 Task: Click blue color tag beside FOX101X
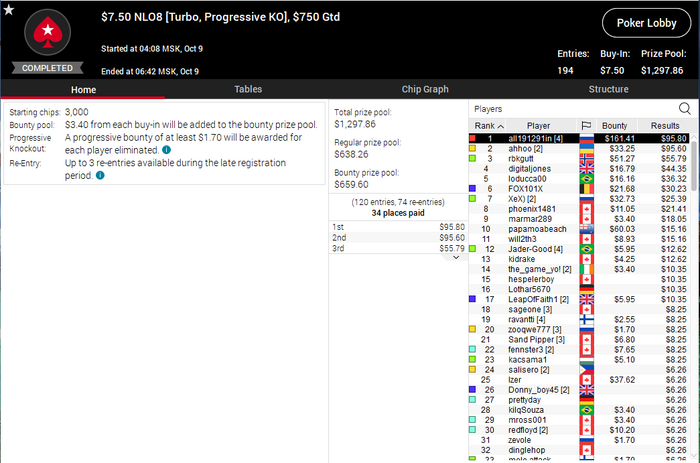[x=472, y=188]
